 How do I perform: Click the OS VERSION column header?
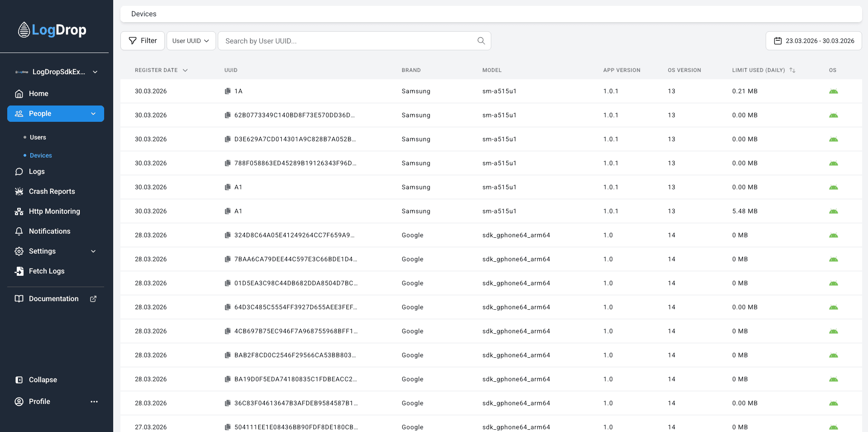click(684, 70)
